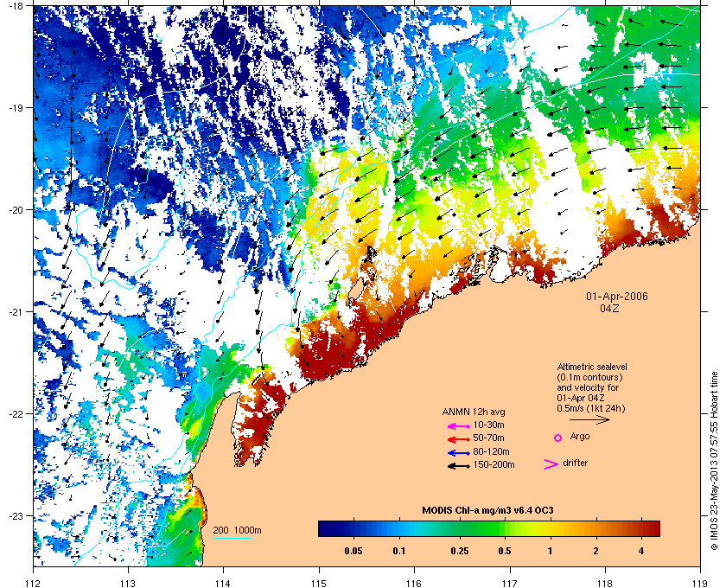The image size is (726, 588).
Task: Click the Altimetric sealevel text
Action: pos(592,367)
